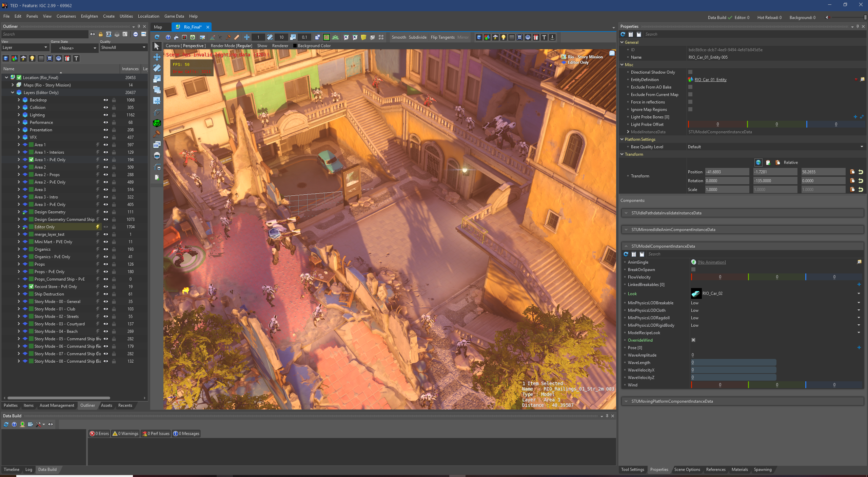
Task: Click the Smooth mesh tool icon
Action: [x=399, y=36]
